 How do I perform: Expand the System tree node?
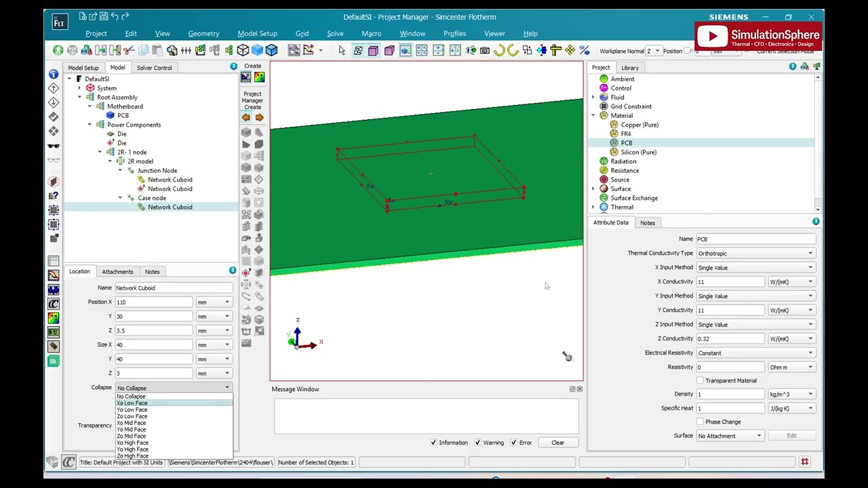(x=79, y=88)
